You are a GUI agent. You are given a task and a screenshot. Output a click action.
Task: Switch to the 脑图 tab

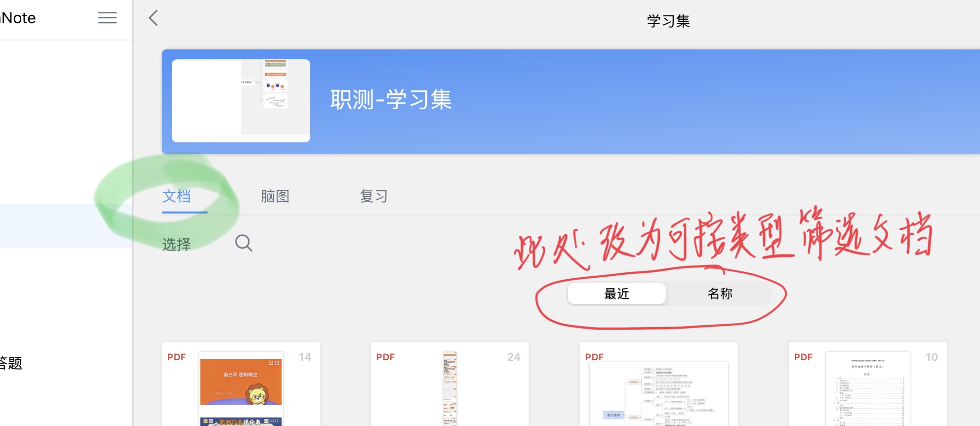[275, 196]
